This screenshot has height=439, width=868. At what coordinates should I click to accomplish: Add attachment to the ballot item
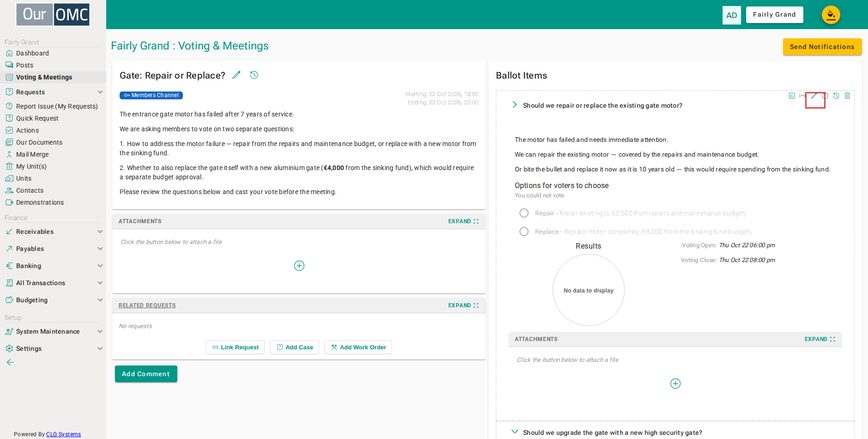(675, 384)
